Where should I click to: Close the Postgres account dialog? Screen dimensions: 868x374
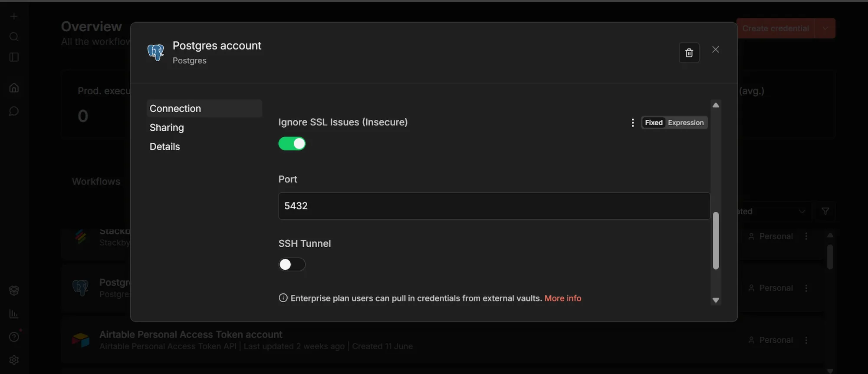tap(716, 50)
